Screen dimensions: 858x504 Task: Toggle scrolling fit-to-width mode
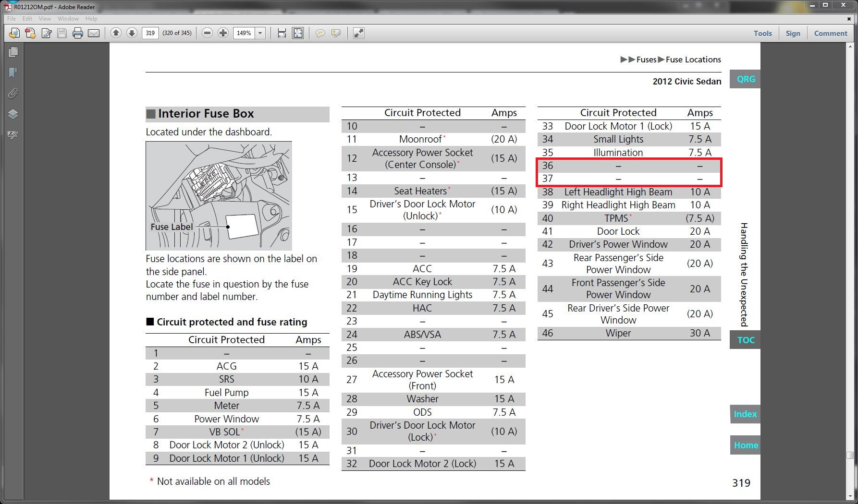click(282, 33)
